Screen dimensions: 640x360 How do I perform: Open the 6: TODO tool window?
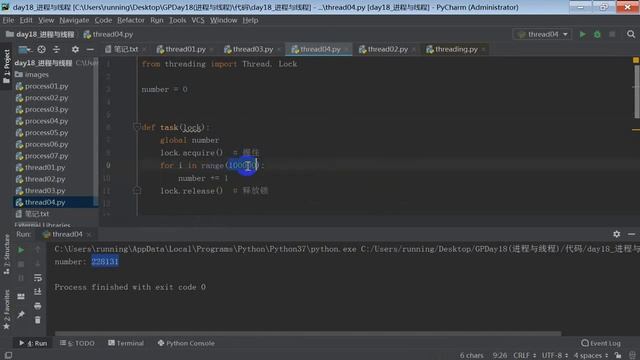77,343
